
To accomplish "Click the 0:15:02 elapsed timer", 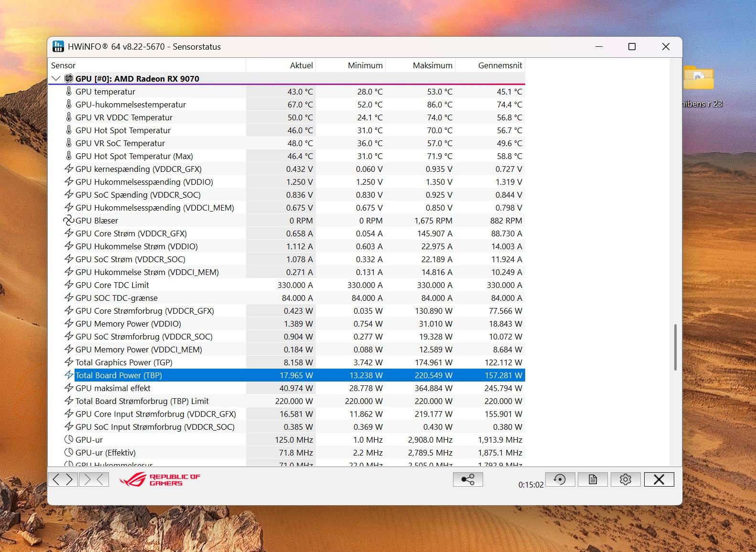I will 531,484.
